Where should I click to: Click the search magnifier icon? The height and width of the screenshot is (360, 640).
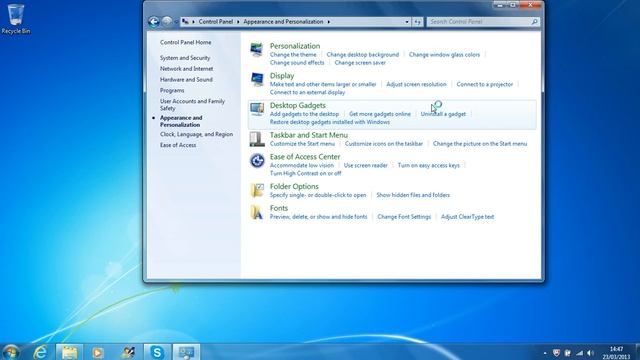coord(534,22)
